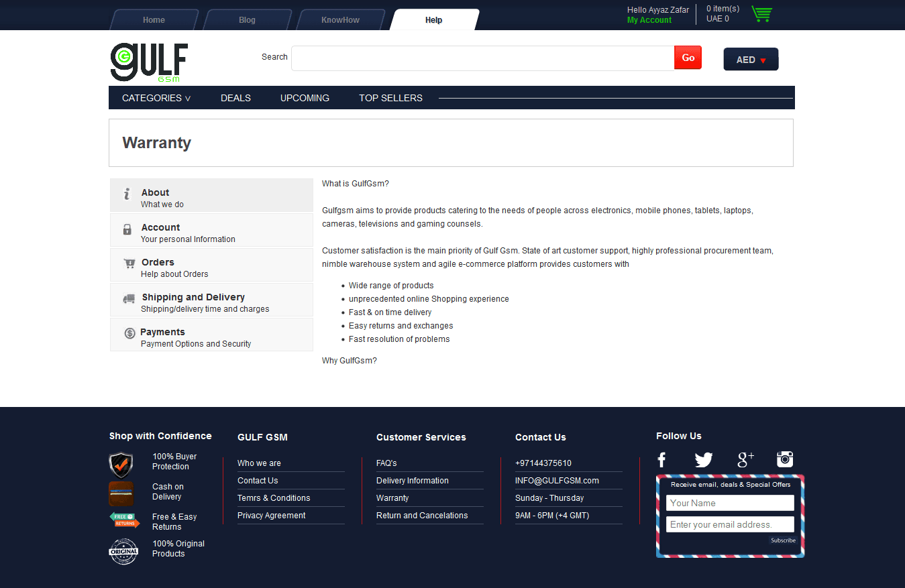
Task: Click the 9AM - 6PM (+4 GMT) hours text
Action: click(552, 516)
